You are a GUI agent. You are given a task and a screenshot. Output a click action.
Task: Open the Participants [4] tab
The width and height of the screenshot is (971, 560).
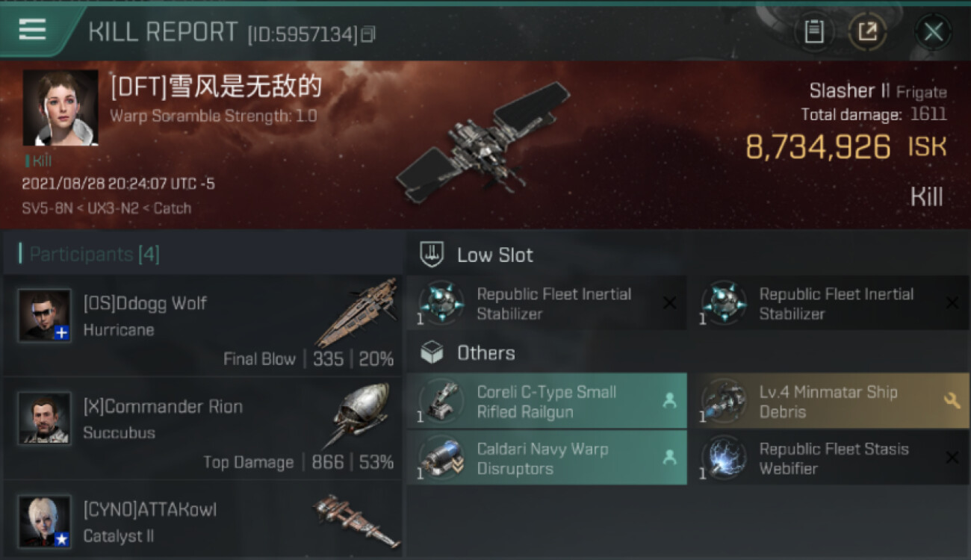[x=94, y=255]
